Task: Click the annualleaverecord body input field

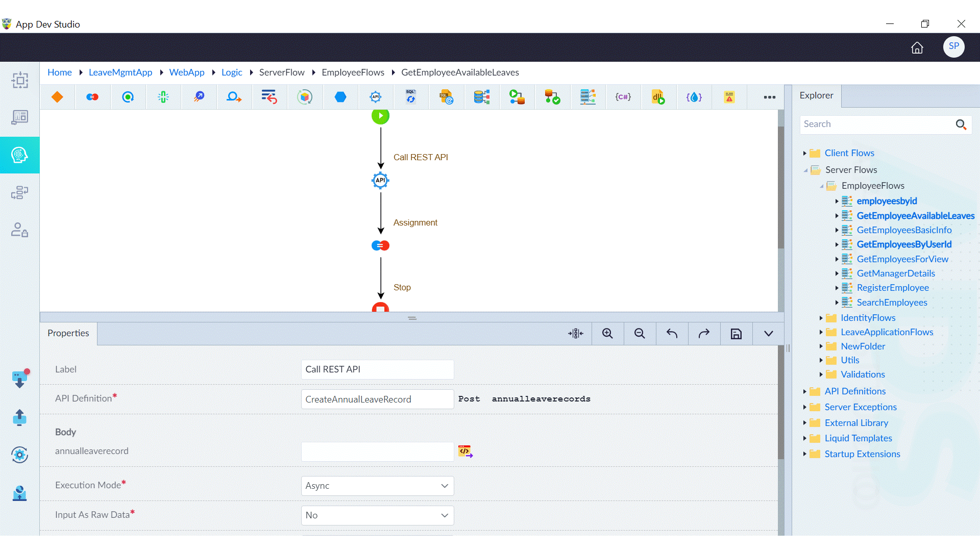Action: (x=377, y=452)
